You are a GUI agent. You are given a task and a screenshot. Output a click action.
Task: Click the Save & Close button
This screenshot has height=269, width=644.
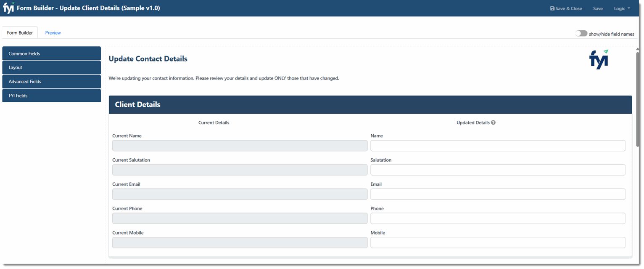pos(566,8)
